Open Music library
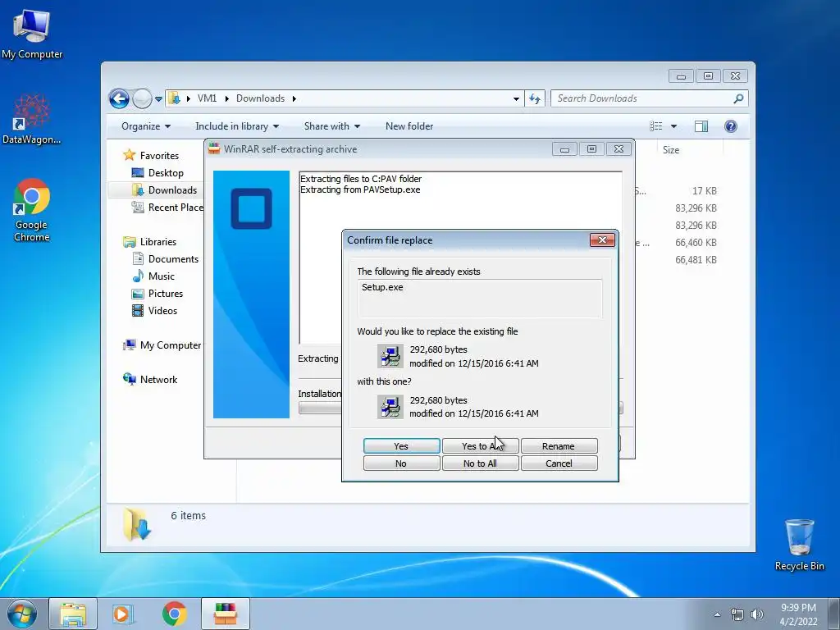This screenshot has height=630, width=840. coord(162,276)
